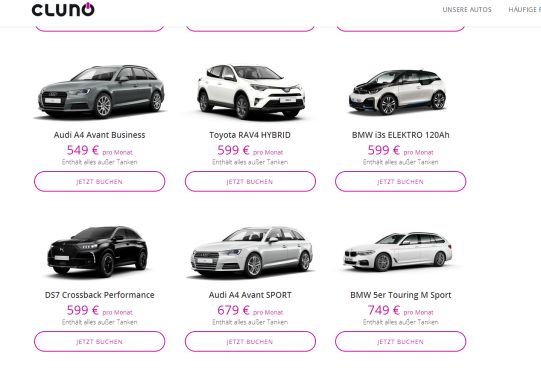This screenshot has width=541, height=373.
Task: Open the white BMW 5er Touring image
Action: click(x=398, y=252)
